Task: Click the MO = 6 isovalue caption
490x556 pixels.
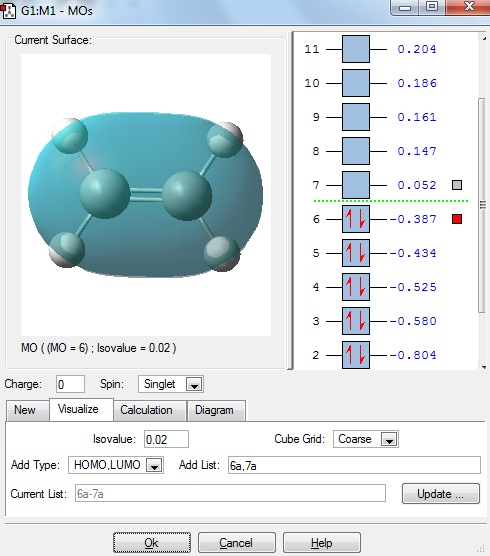Action: point(99,348)
